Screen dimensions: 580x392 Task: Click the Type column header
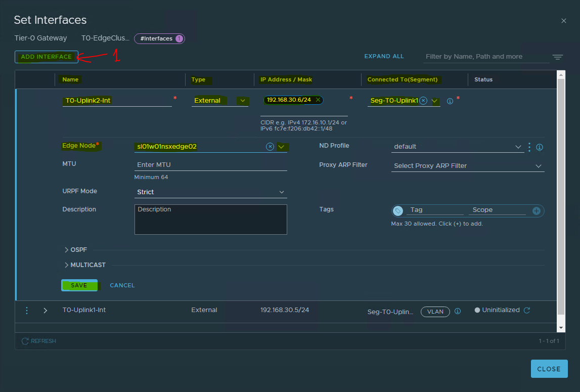(x=198, y=79)
